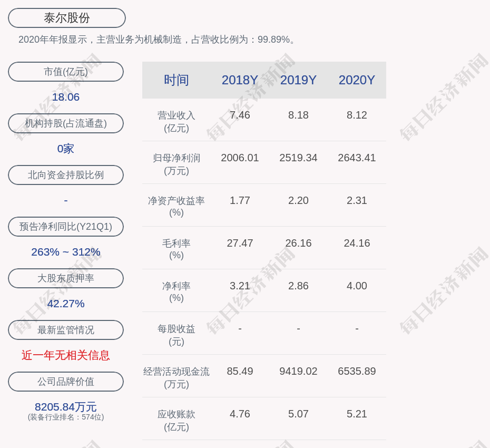Select the 北向资金持股比例 label pill

[x=66, y=175]
